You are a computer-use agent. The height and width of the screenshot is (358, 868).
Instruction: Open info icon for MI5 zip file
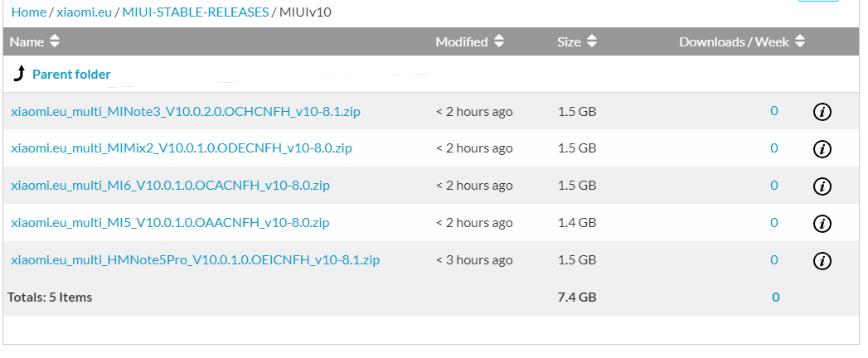pyautogui.click(x=822, y=224)
